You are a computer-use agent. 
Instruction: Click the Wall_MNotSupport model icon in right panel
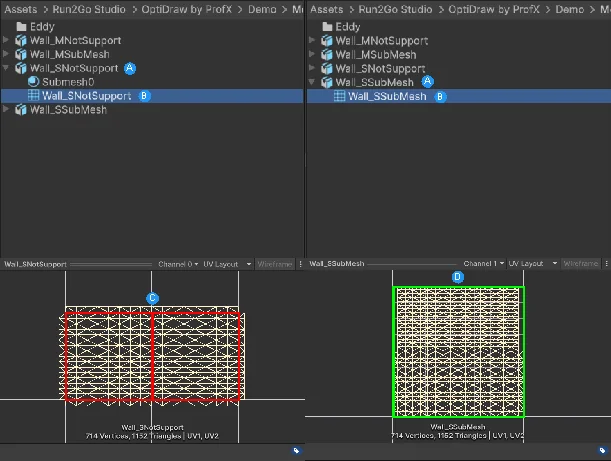click(327, 41)
